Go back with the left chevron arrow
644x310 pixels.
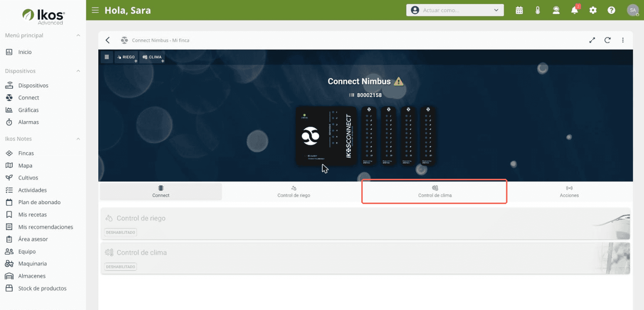pos(108,40)
